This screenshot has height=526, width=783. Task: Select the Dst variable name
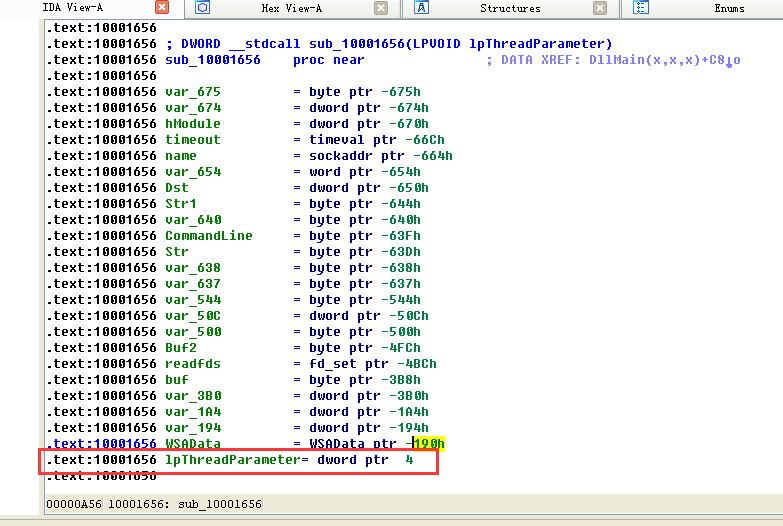(x=177, y=188)
